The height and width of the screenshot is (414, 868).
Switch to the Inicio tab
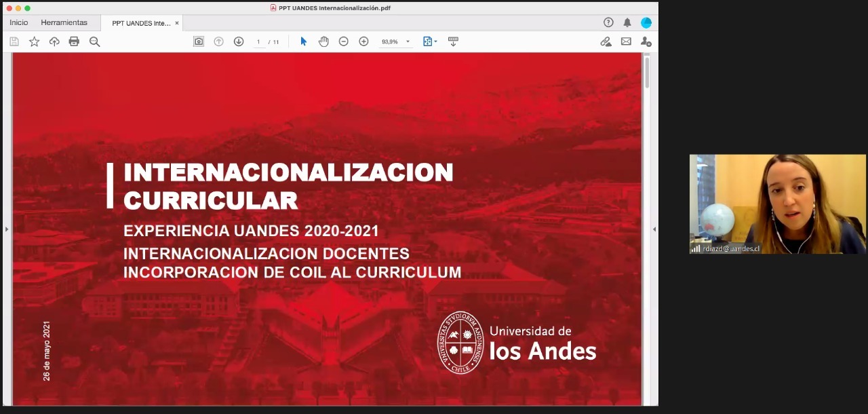19,22
